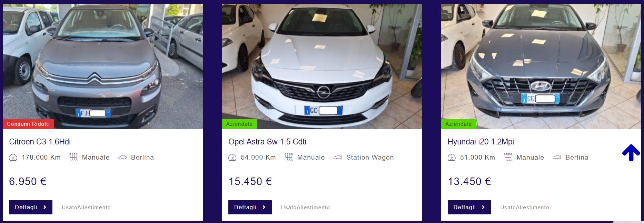
Task: Click the gearbox icon on Opel Astra card
Action: click(x=289, y=158)
